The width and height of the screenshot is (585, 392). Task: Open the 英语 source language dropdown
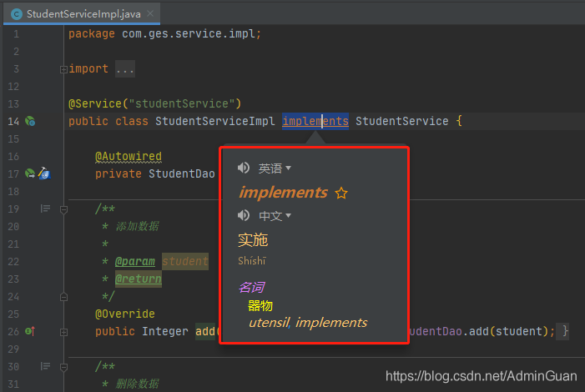point(275,168)
